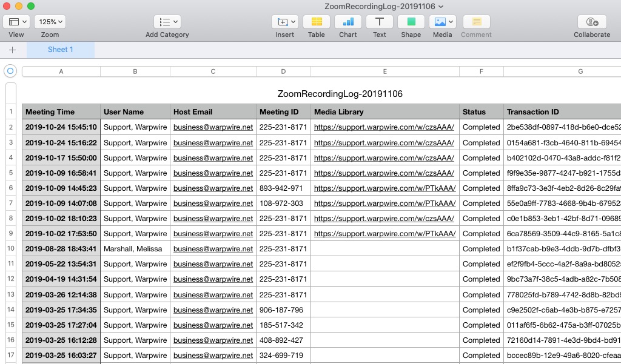Select row 10 header number

pyautogui.click(x=11, y=248)
